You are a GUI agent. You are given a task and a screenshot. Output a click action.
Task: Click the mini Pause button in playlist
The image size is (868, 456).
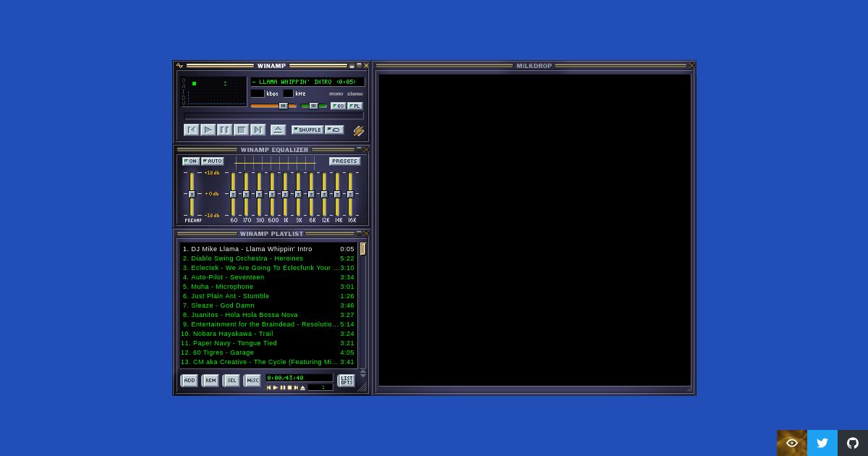(283, 388)
